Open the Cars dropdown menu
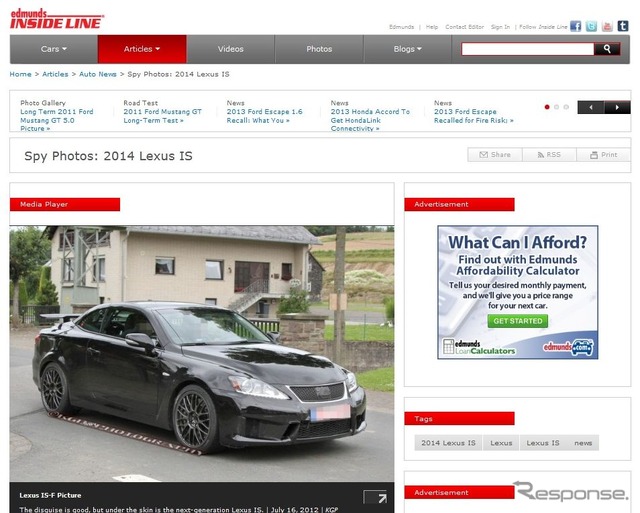Viewport: 640px width, 513px height. pyautogui.click(x=53, y=49)
